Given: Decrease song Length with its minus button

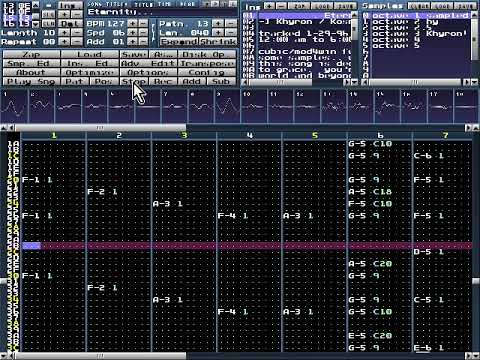Looking at the screenshot, I should point(77,33).
